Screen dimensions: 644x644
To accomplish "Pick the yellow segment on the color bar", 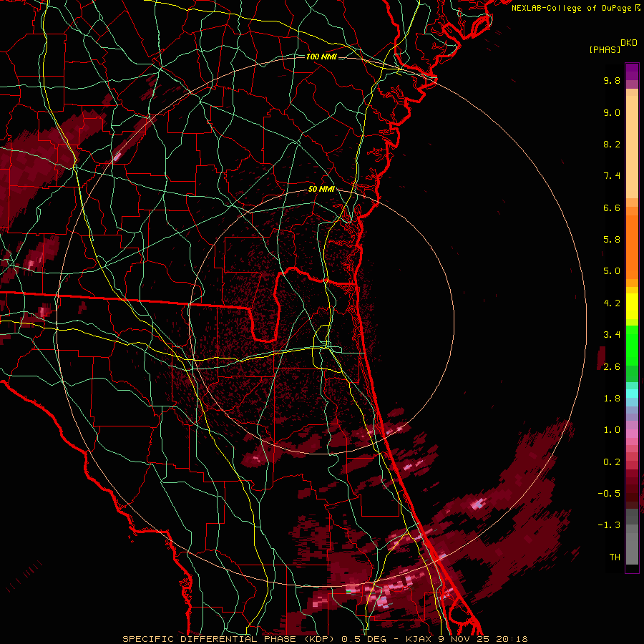I will pyautogui.click(x=632, y=306).
